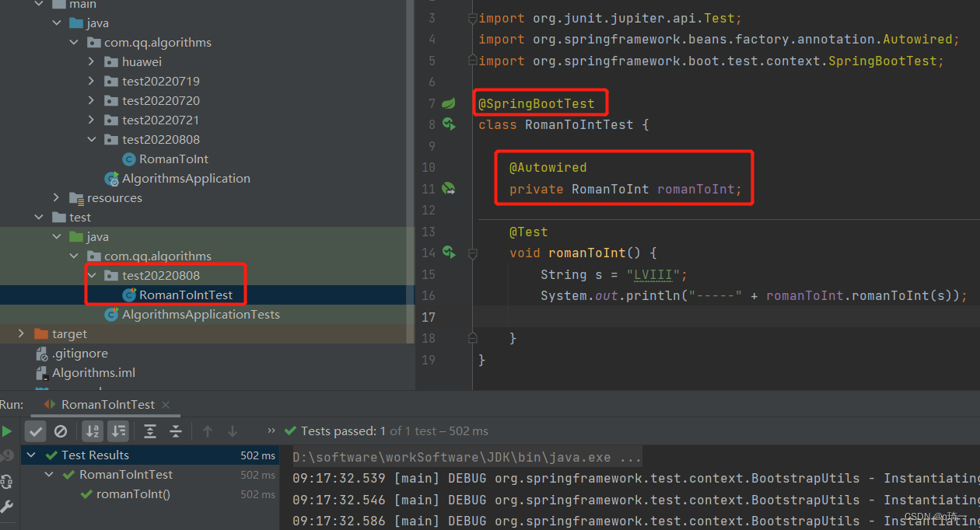This screenshot has width=980, height=530.
Task: Select romanToInt() in the Test Results tree
Action: 132,493
